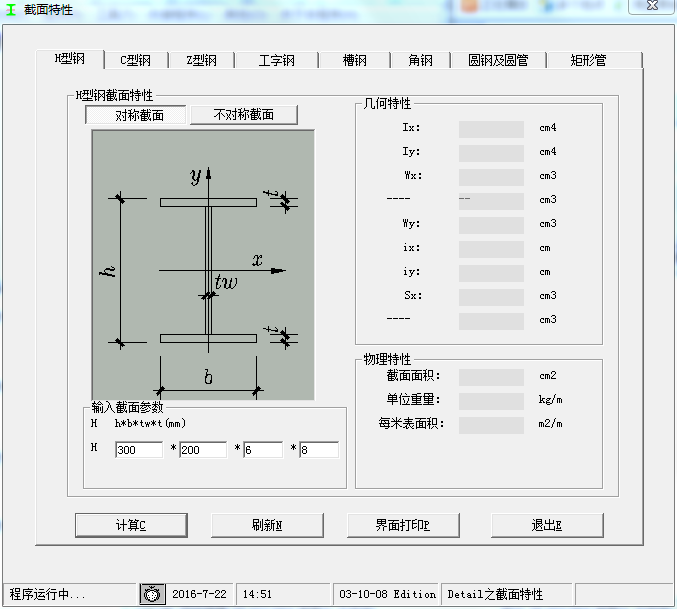
Task: Click the 每米表面积 result field
Action: coord(491,425)
